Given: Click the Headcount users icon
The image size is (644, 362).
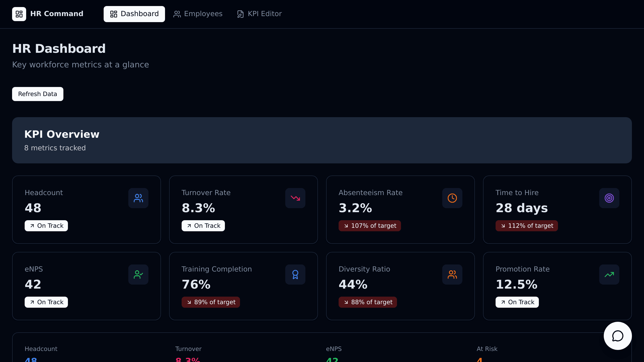Looking at the screenshot, I should (138, 198).
